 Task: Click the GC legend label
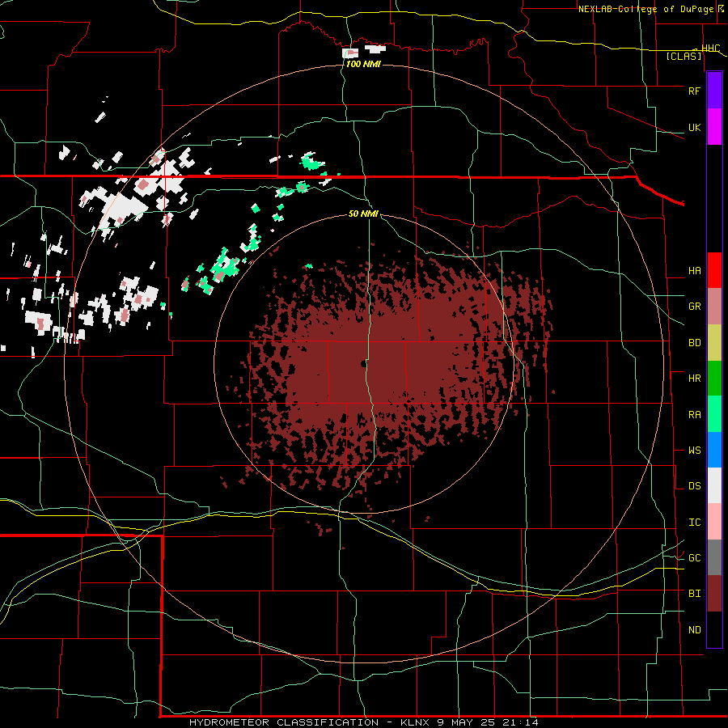[x=694, y=558]
